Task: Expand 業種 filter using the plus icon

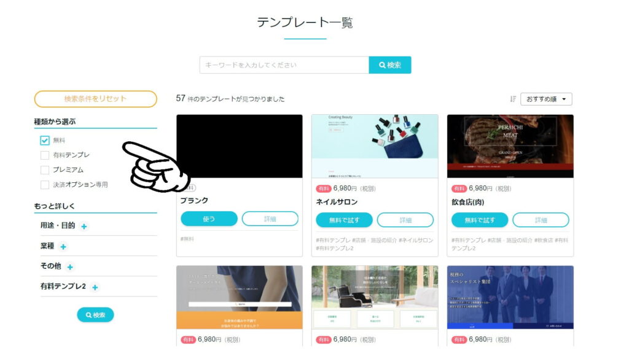Action: pos(63,247)
